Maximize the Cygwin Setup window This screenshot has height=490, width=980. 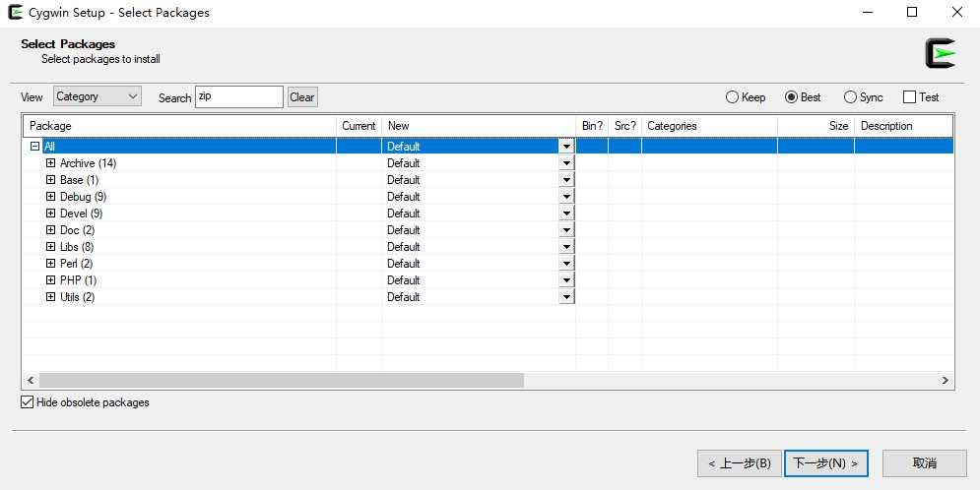[x=912, y=12]
